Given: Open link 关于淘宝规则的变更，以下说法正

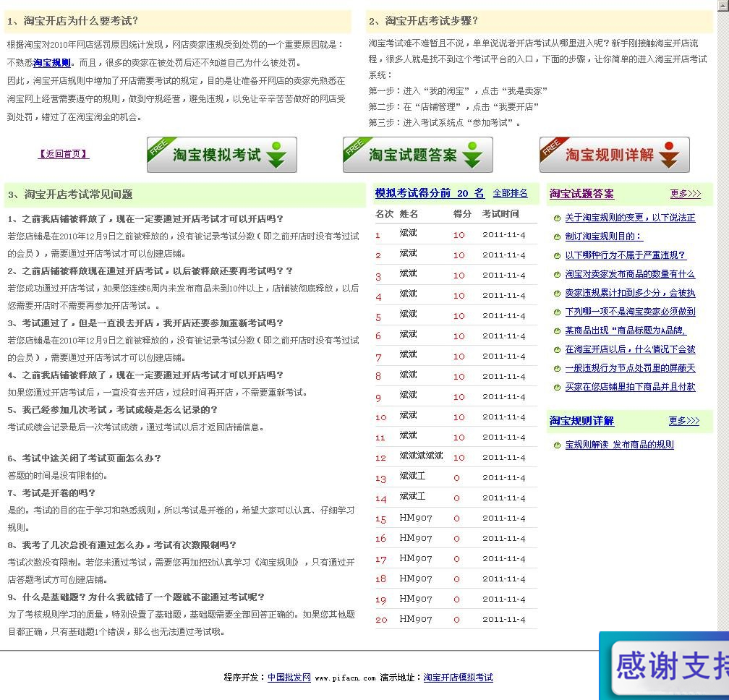Looking at the screenshot, I should (630, 218).
